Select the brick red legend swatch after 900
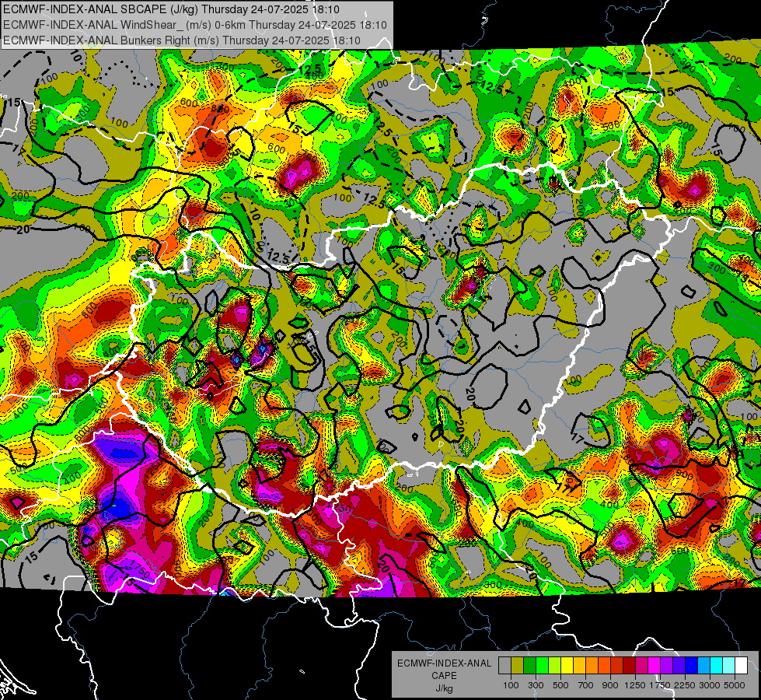Viewport: 761px width, 700px height. tap(617, 665)
